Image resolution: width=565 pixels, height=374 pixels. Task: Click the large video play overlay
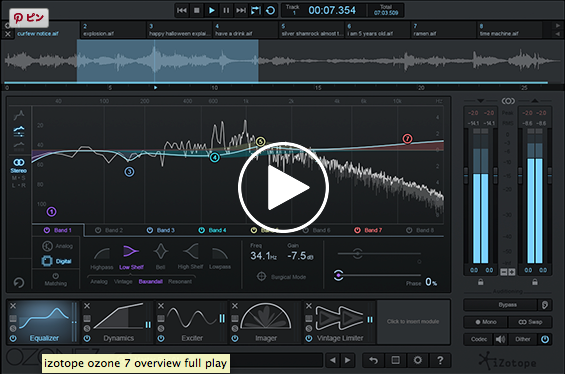(x=283, y=187)
